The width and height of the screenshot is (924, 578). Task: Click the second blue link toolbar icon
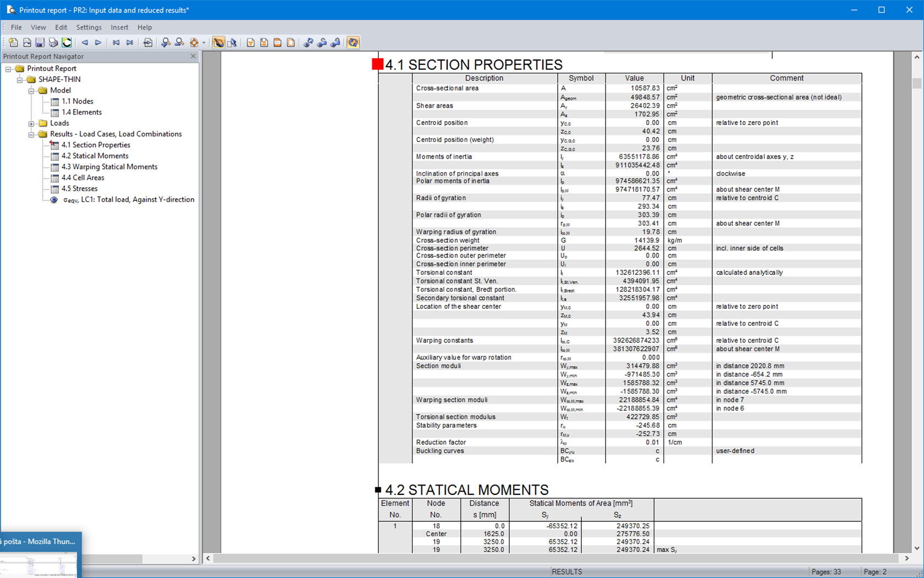coord(322,42)
